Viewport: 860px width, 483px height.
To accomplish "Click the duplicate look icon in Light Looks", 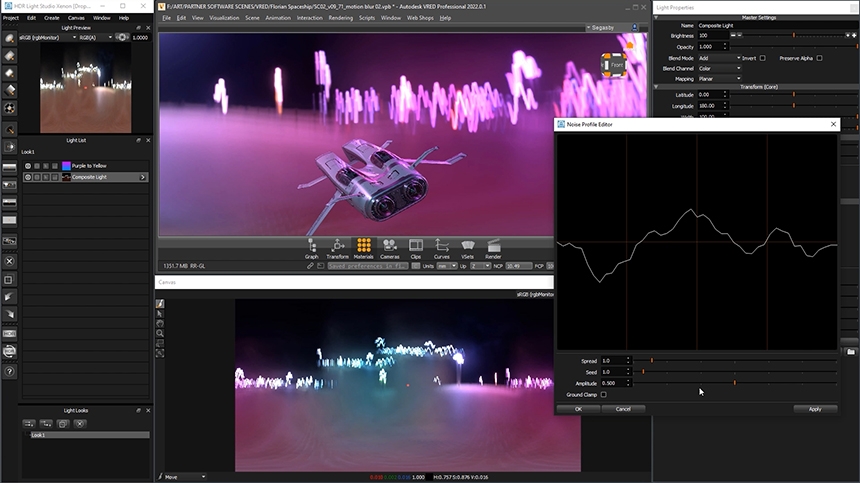I will (63, 424).
